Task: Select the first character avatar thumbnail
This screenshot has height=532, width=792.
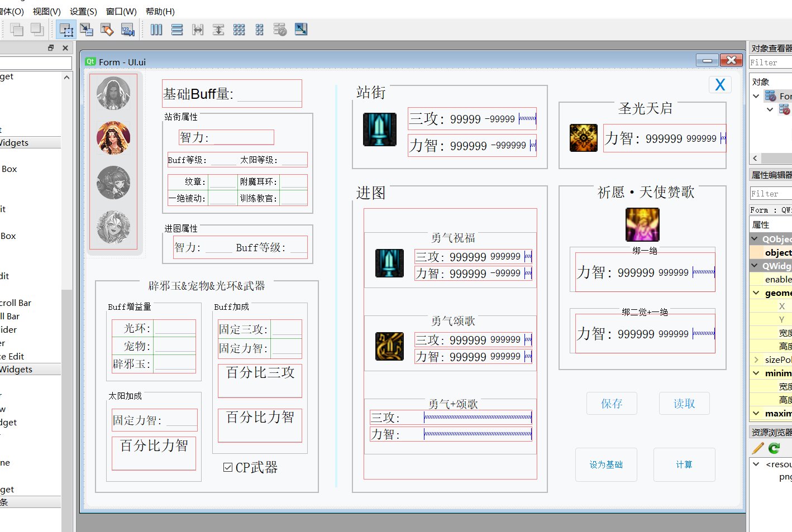Action: click(113, 93)
